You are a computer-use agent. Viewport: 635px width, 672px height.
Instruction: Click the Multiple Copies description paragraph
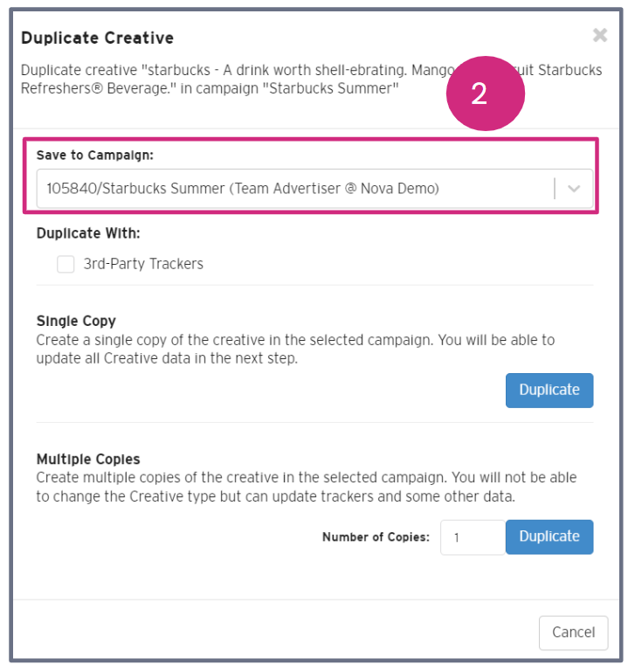click(x=306, y=487)
